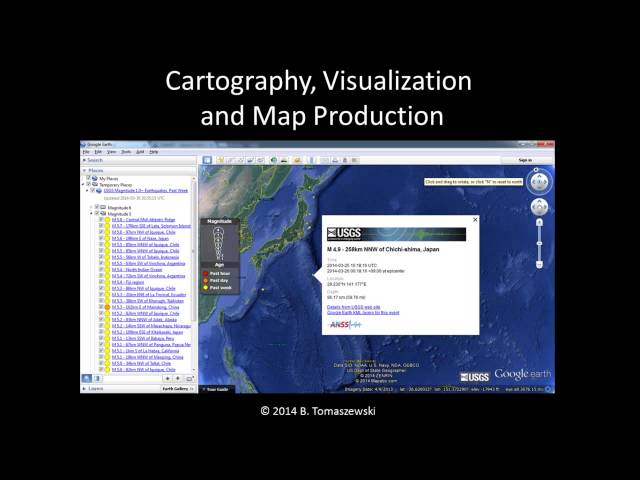Uncheck the My Places checkbox
The image size is (640, 480).
click(89, 178)
